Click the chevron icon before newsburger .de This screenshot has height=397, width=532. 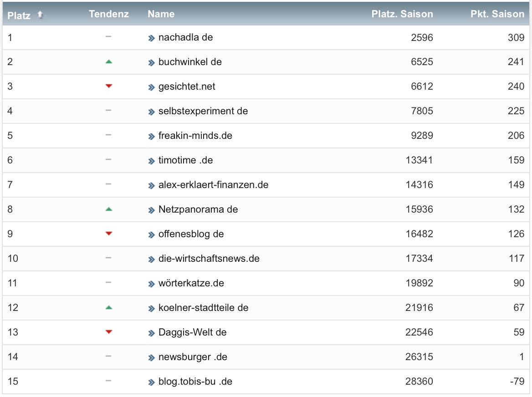coord(151,358)
